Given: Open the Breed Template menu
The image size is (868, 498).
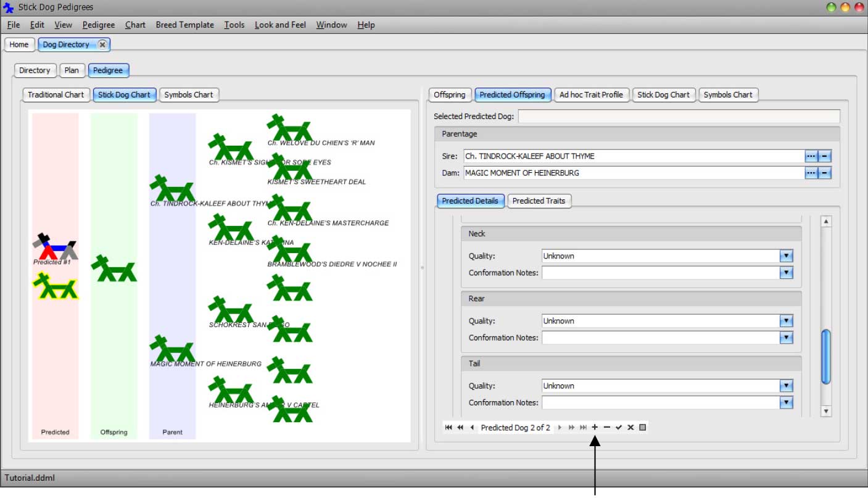Looking at the screenshot, I should (184, 25).
